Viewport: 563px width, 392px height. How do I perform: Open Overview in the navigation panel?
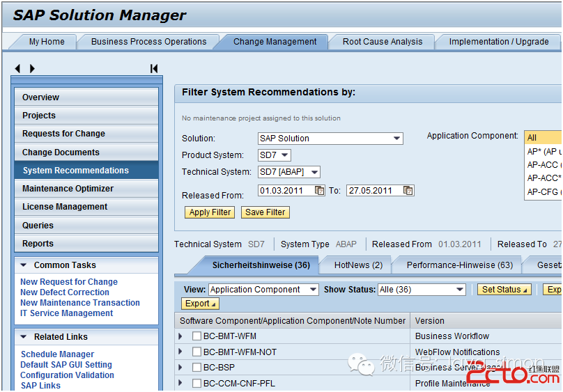pos(86,97)
